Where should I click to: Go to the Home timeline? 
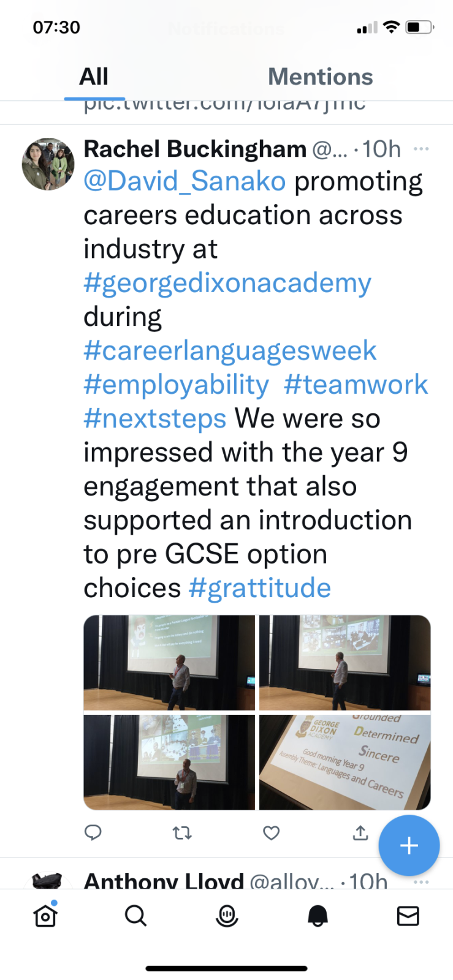click(45, 916)
